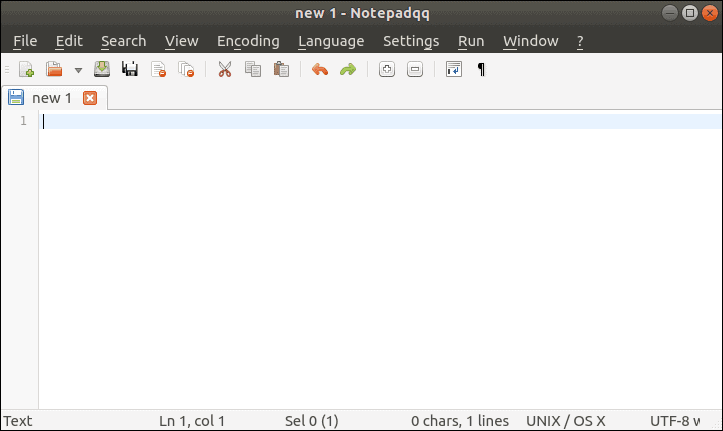Viewport: 723px width, 431px height.
Task: Paste from clipboard using toolbar icon
Action: click(281, 69)
